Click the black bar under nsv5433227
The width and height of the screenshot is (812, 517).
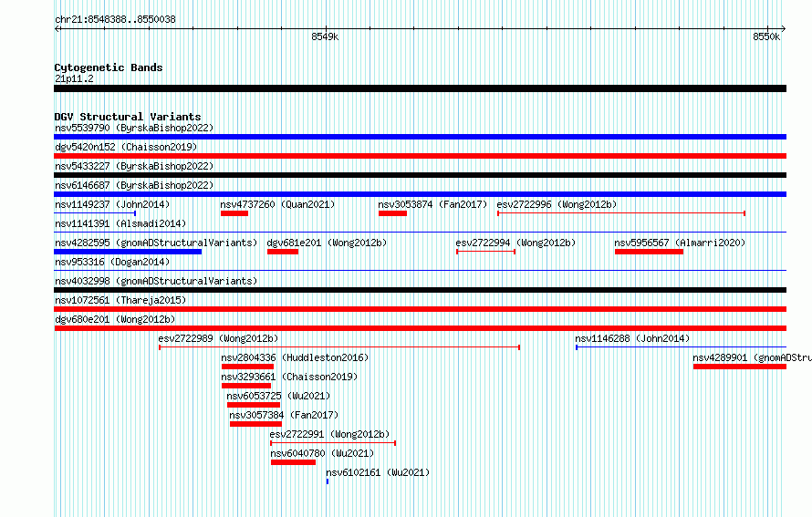(420, 175)
